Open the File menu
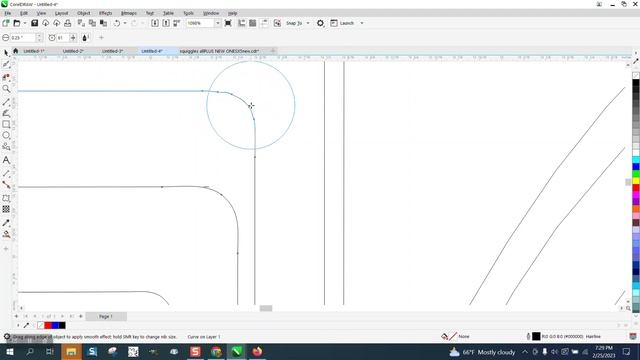 [8, 13]
